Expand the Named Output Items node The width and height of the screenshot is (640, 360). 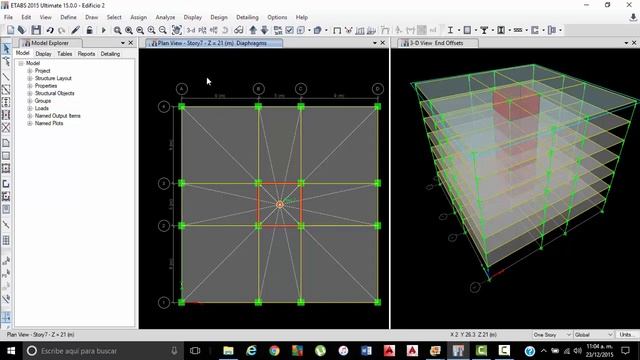[29, 116]
